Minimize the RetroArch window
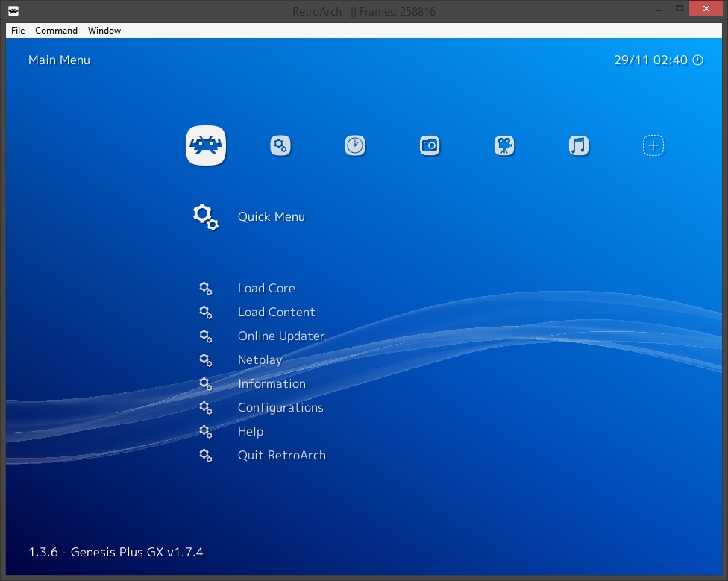The image size is (728, 581). pyautogui.click(x=659, y=9)
